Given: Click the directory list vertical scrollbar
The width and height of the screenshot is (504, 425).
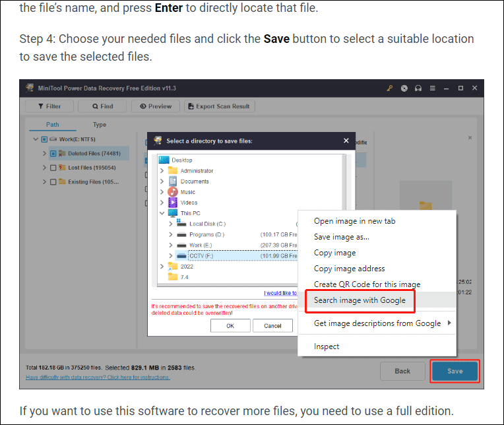Looking at the screenshot, I should pyautogui.click(x=344, y=183).
